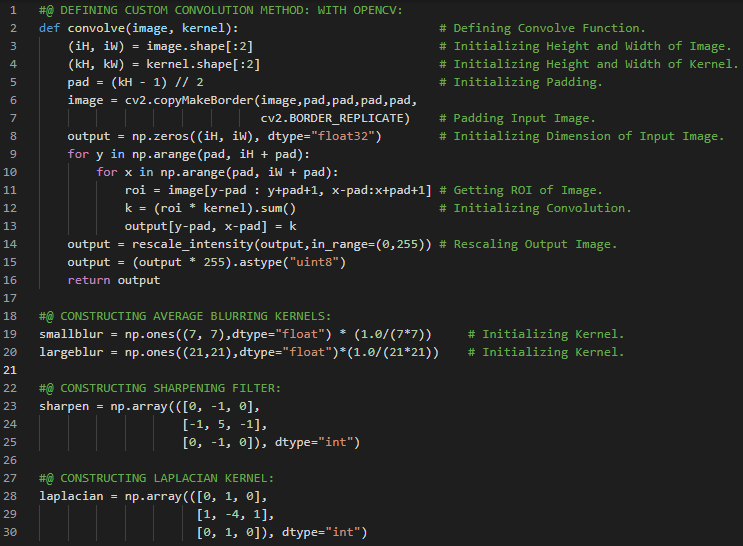
Task: Click line number 2 in the gutter
Action: point(14,28)
